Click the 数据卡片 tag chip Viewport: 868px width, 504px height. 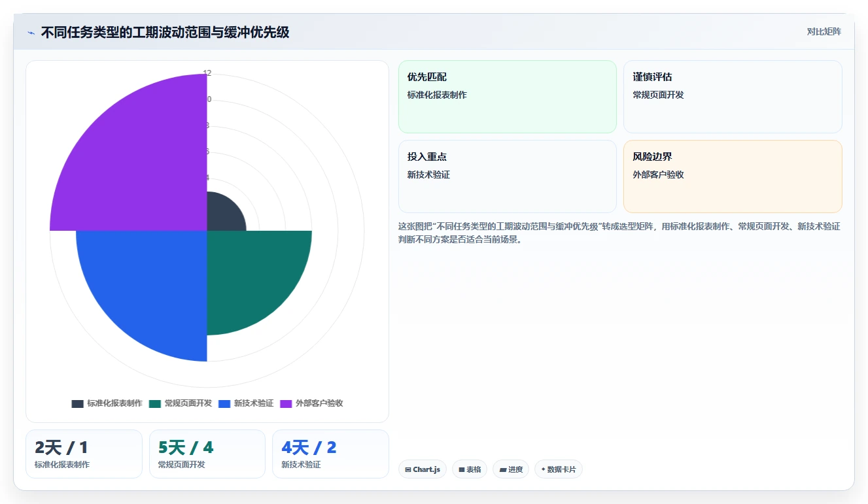tap(559, 469)
